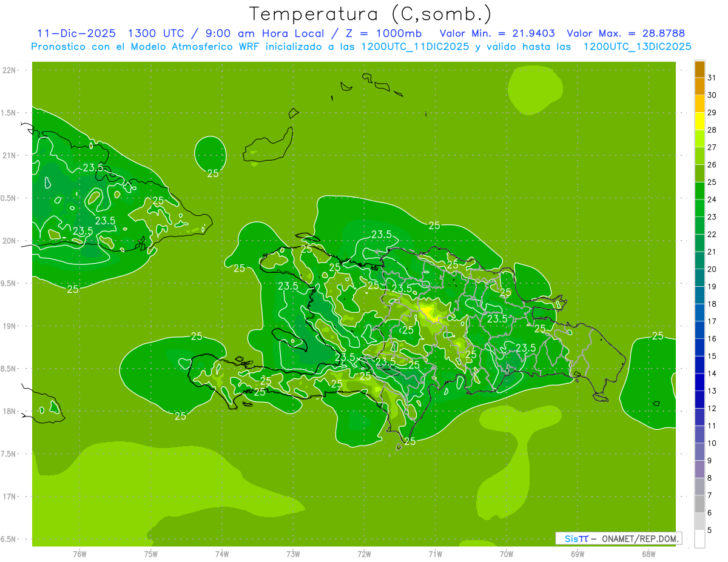This screenshot has width=728, height=562.
Task: Click the legend scale value '29'
Action: 712,113
